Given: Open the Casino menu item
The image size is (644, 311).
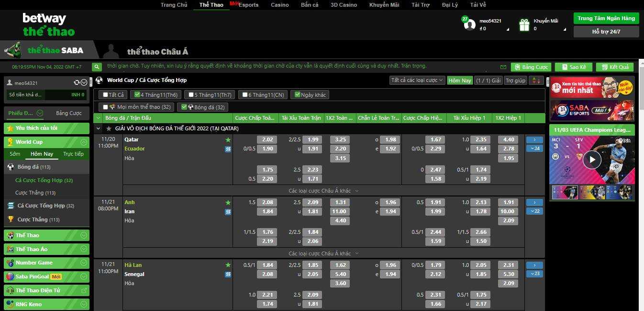Looking at the screenshot, I should point(280,5).
